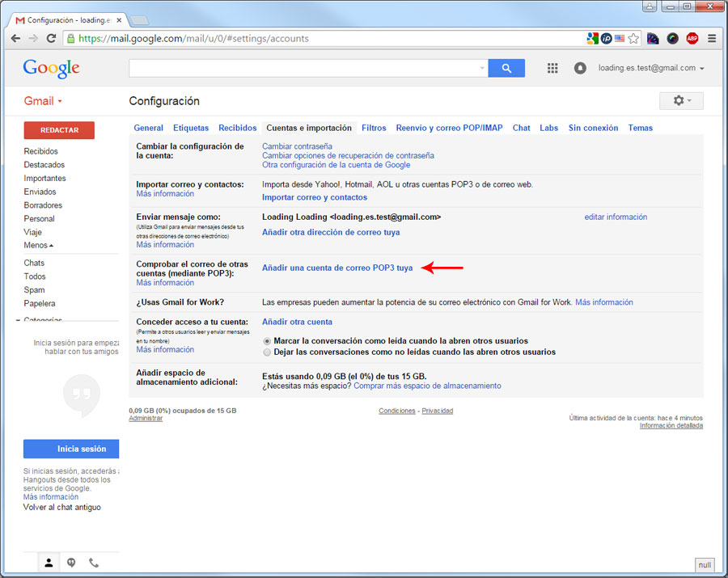728x578 pixels.
Task: Switch to the Labs tab
Action: (548, 128)
